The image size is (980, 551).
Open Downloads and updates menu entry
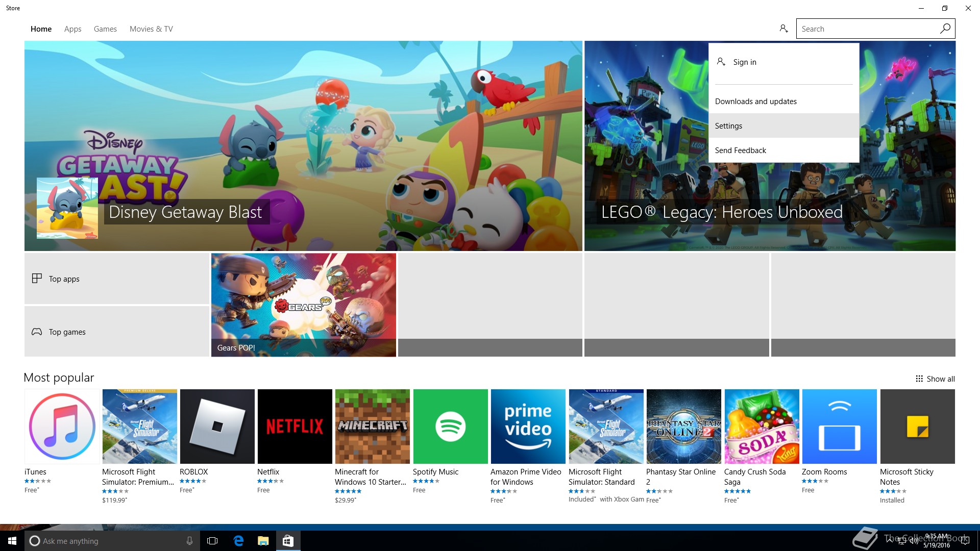tap(783, 102)
